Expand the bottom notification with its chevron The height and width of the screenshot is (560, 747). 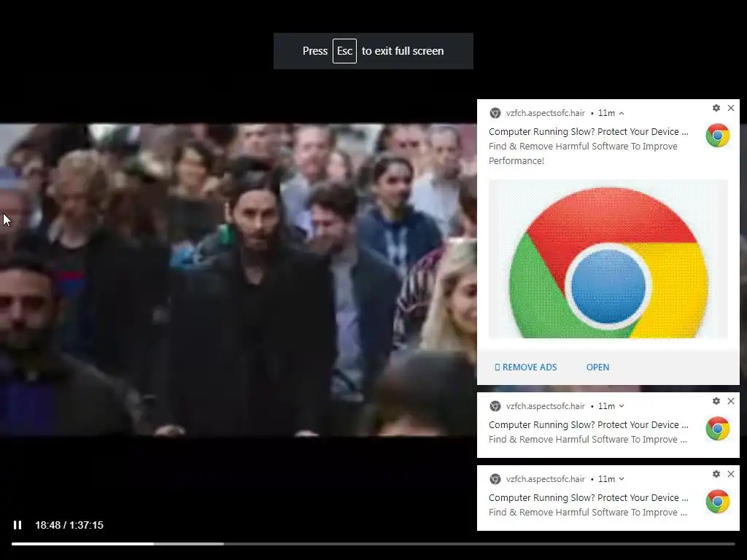coord(622,479)
